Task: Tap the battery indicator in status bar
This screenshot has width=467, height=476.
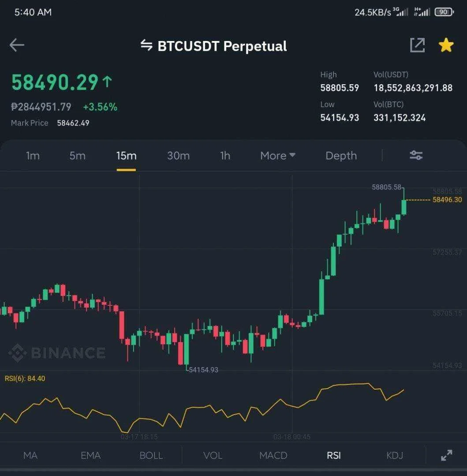Action: click(x=444, y=12)
